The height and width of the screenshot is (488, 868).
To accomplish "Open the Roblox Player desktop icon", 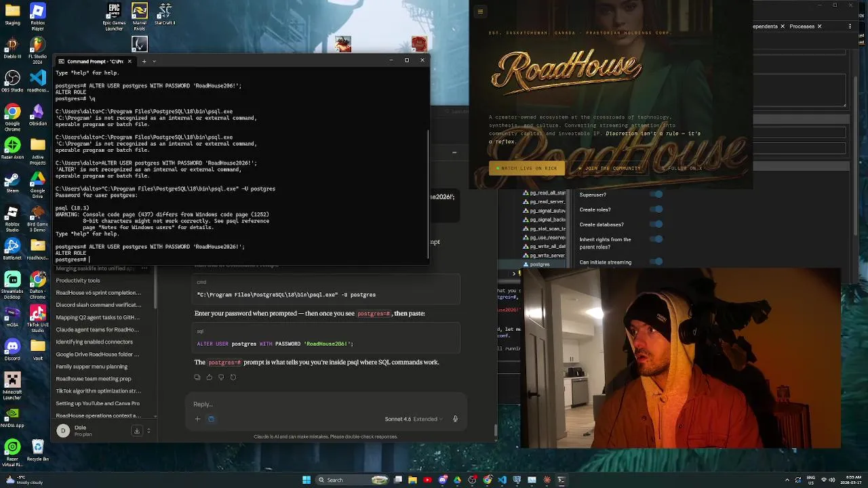I will [38, 16].
